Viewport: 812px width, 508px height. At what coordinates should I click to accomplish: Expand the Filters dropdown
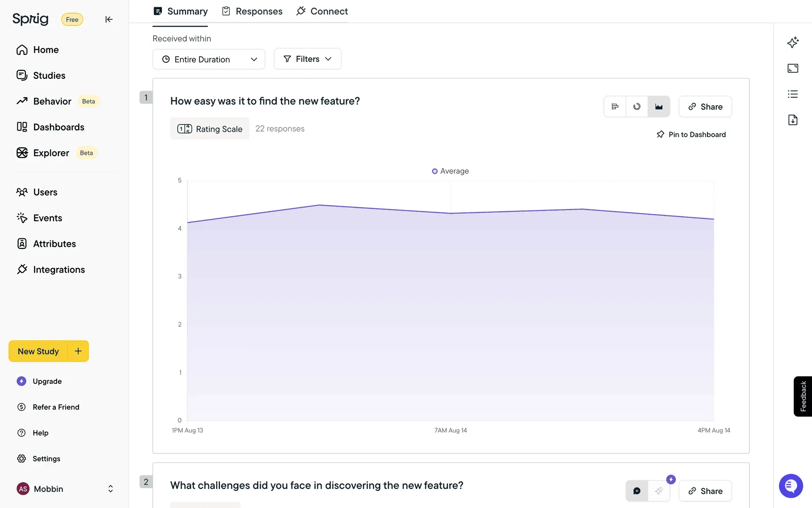coord(307,59)
